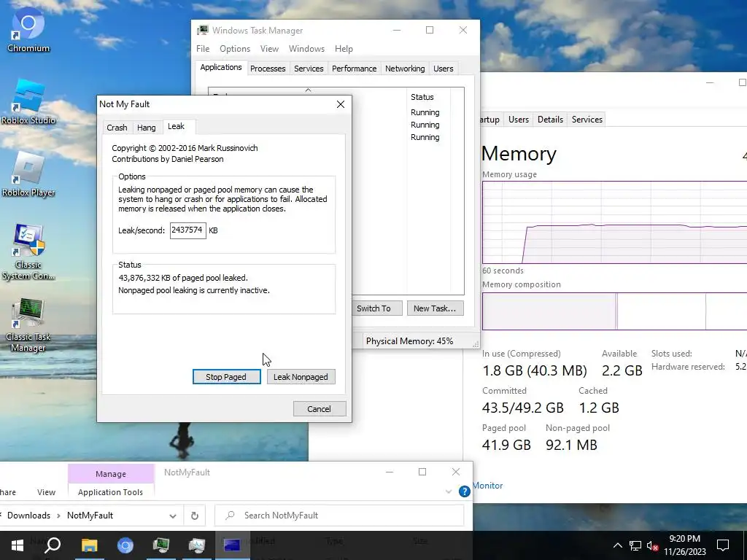This screenshot has width=747, height=560.
Task: Show hidden system tray icons
Action: click(617, 545)
